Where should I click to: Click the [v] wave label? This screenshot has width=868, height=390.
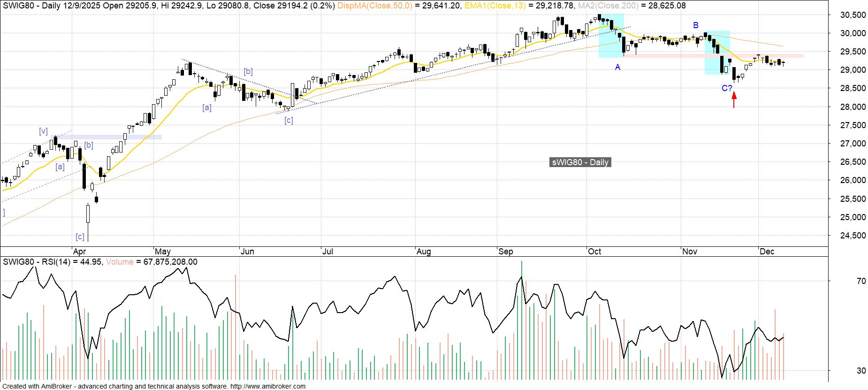43,131
